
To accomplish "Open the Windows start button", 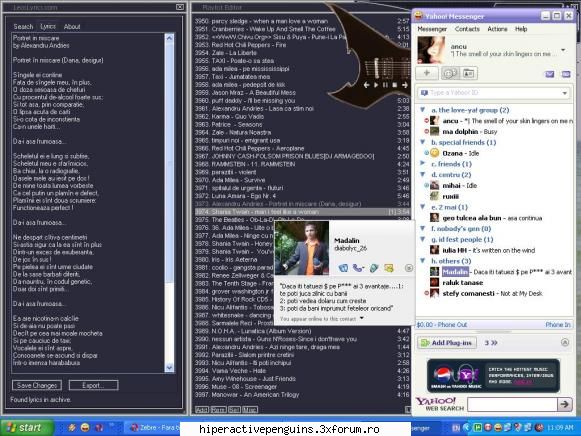I will 27,428.
